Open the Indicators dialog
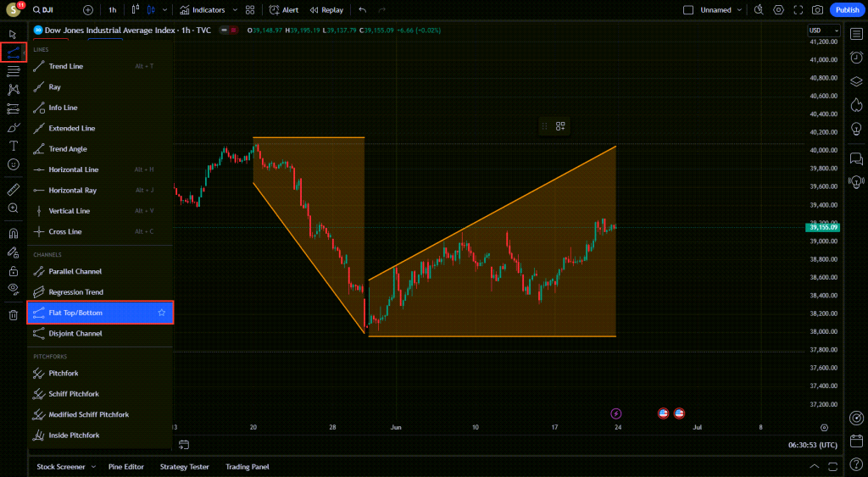 click(x=203, y=10)
